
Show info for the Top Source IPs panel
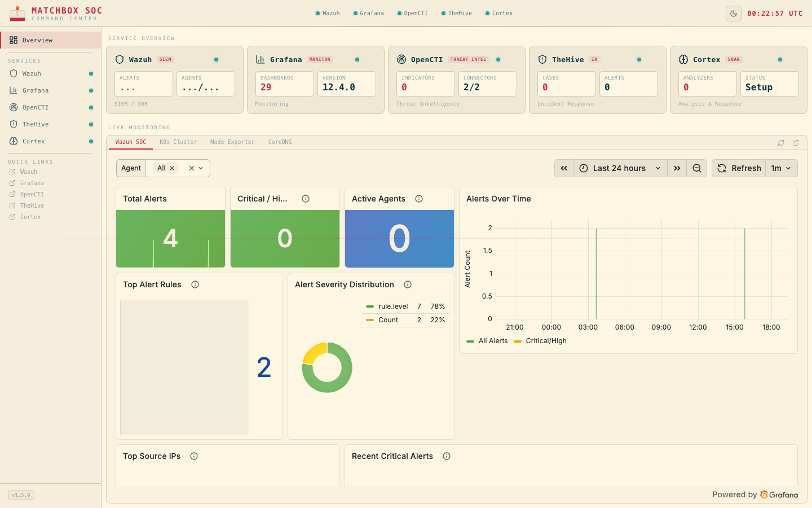(x=194, y=456)
